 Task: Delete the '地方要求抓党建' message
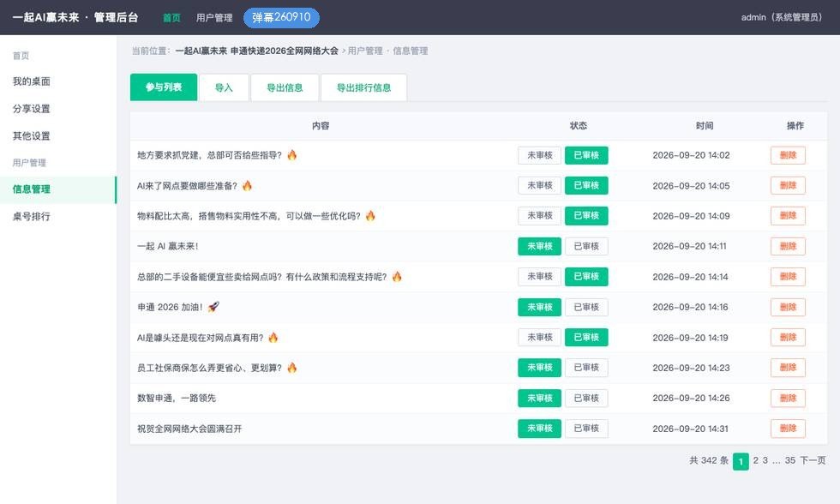(788, 155)
